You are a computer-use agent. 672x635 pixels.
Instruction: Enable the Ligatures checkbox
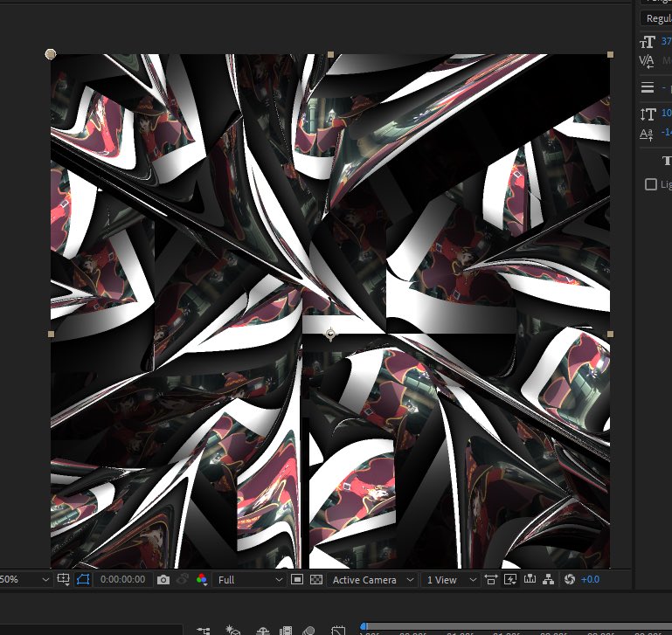click(650, 184)
